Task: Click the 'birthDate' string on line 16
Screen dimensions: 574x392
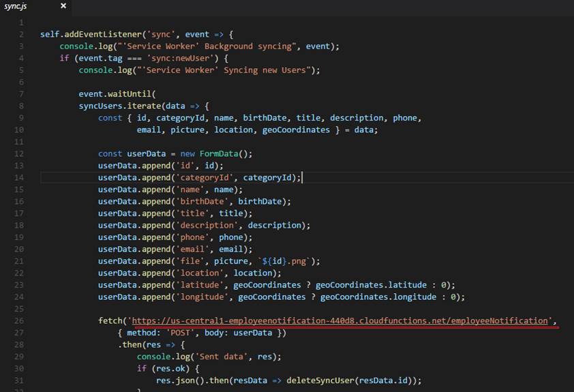Action: tap(202, 202)
